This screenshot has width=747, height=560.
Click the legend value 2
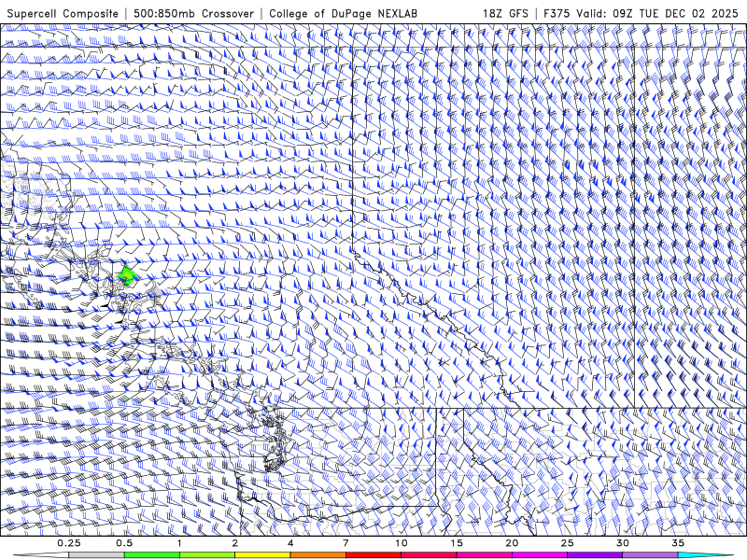coord(235,543)
